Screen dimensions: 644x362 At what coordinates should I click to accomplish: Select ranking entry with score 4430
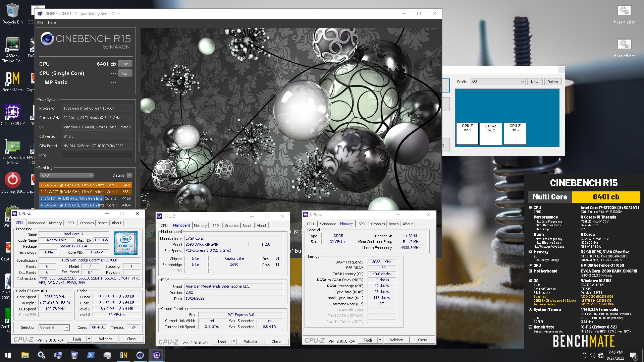86,198
